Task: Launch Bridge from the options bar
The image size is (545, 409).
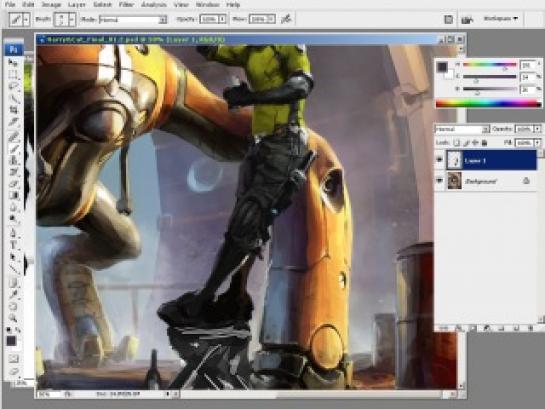Action: [x=467, y=19]
